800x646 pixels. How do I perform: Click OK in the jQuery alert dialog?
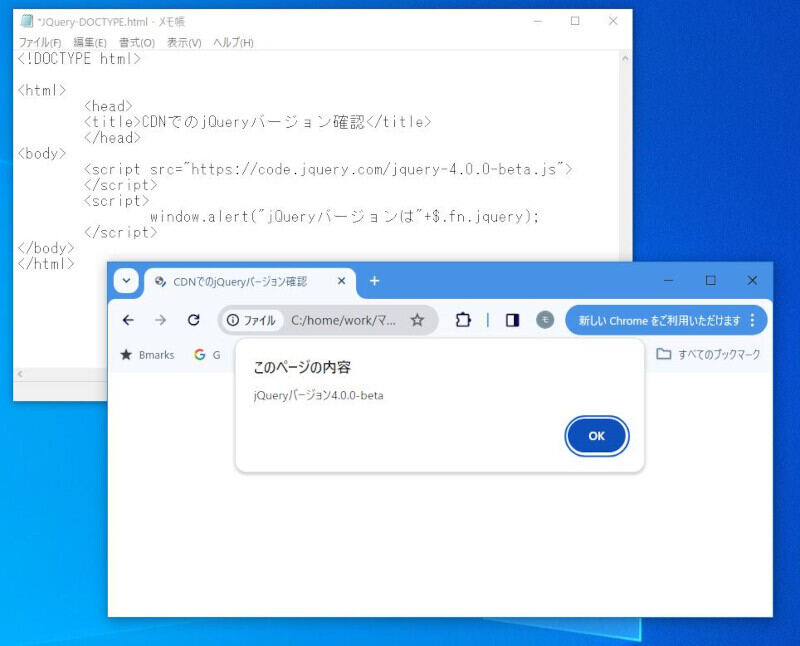point(596,436)
